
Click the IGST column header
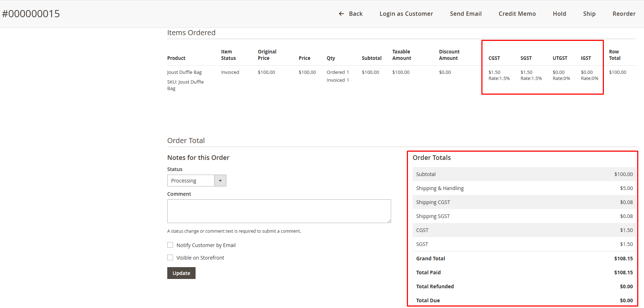click(586, 58)
